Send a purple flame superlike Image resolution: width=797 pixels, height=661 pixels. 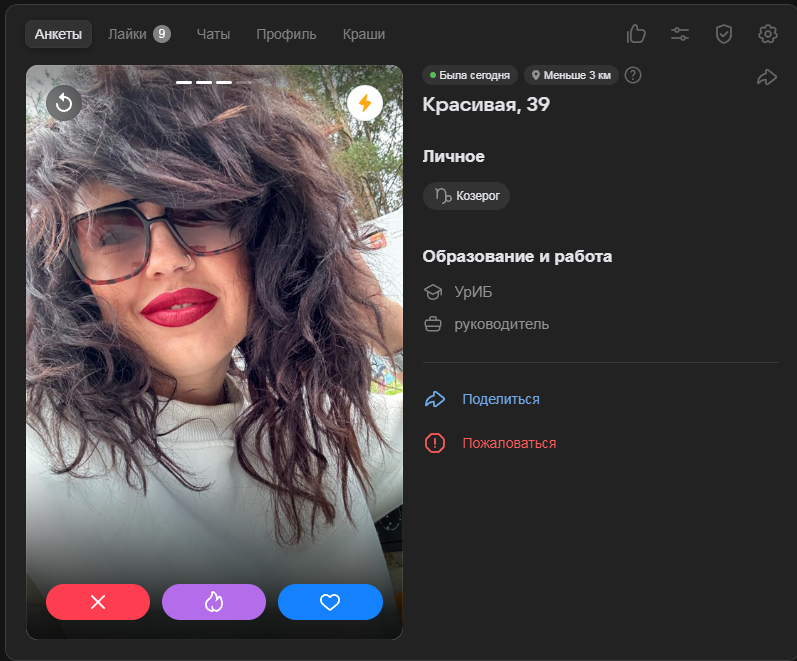point(214,602)
